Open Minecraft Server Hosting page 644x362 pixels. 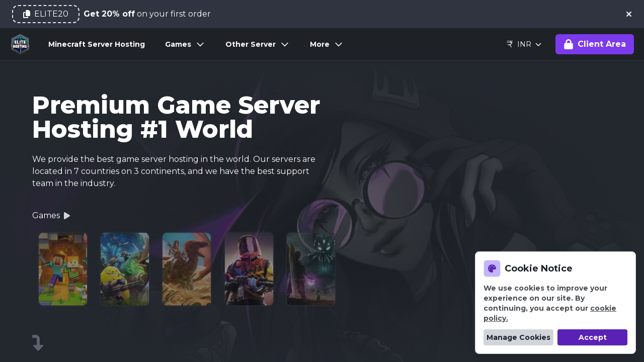97,44
